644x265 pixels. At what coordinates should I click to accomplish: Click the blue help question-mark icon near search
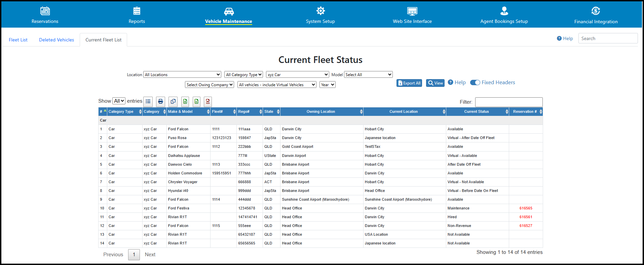(559, 38)
